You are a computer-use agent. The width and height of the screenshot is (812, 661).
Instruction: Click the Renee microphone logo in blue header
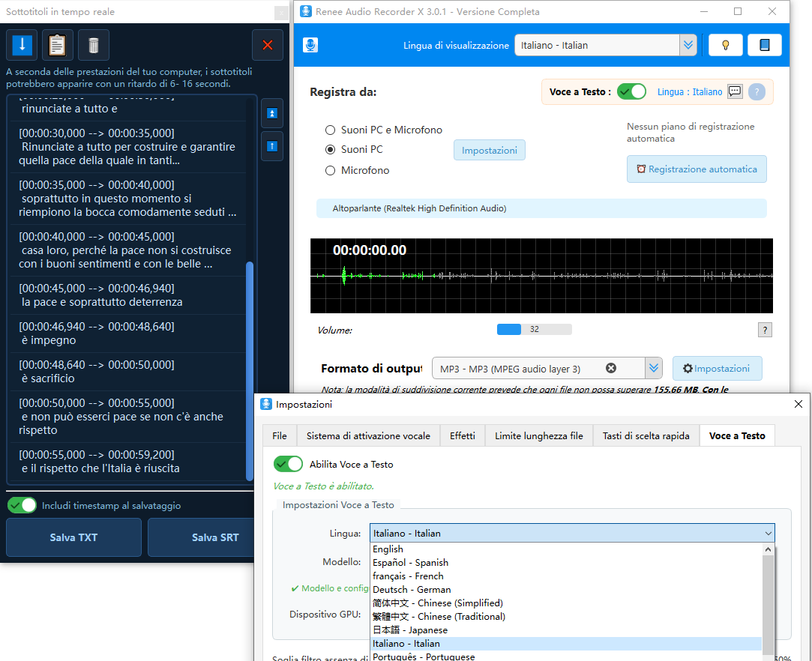coord(310,45)
